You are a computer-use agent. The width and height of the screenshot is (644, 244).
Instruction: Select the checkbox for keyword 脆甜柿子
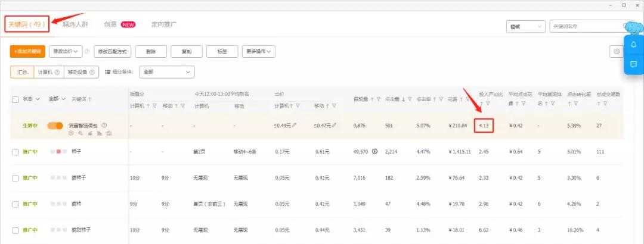[16, 230]
